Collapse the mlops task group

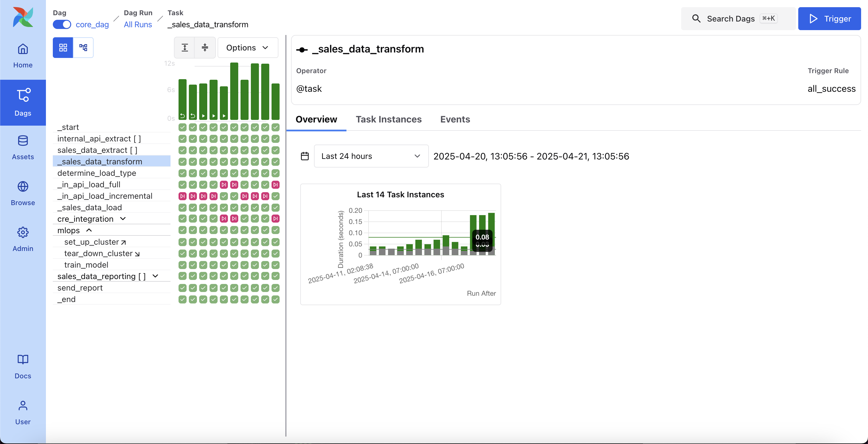pos(89,230)
